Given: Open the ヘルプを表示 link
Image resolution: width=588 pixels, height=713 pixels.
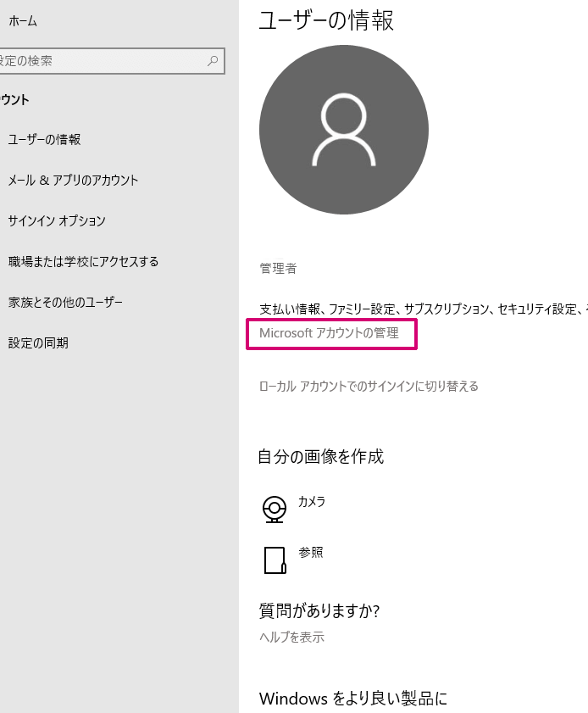Looking at the screenshot, I should pyautogui.click(x=291, y=638).
